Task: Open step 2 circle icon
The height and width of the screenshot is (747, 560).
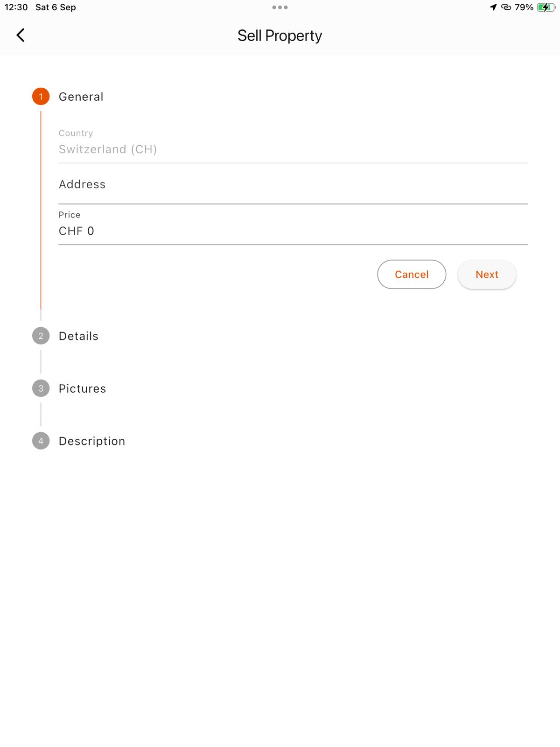Action: (x=41, y=336)
